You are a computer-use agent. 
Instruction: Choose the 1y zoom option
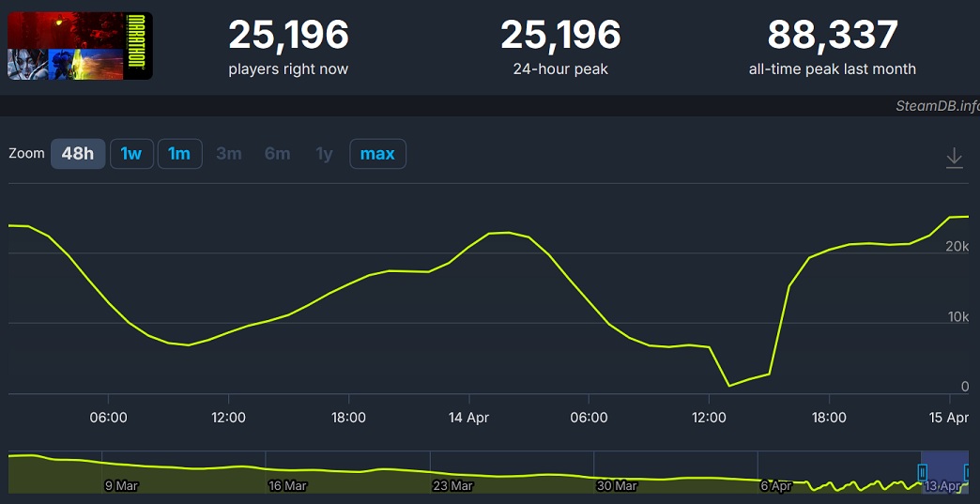(324, 154)
